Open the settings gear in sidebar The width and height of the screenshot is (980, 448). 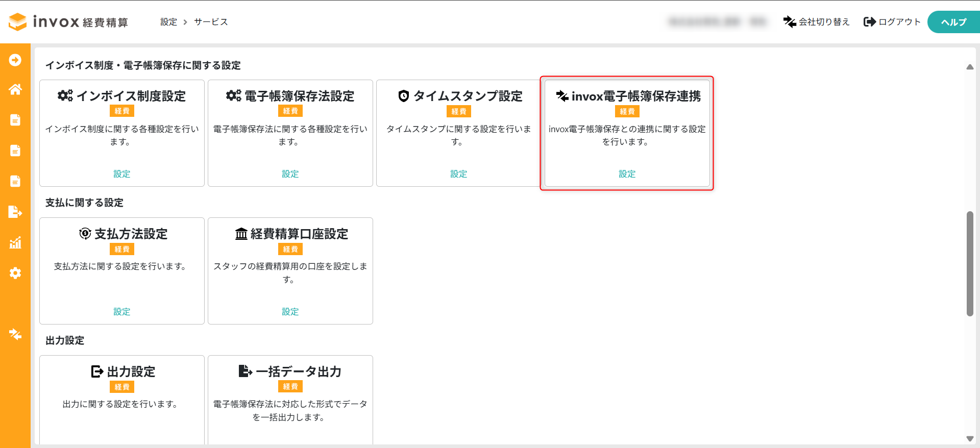15,273
